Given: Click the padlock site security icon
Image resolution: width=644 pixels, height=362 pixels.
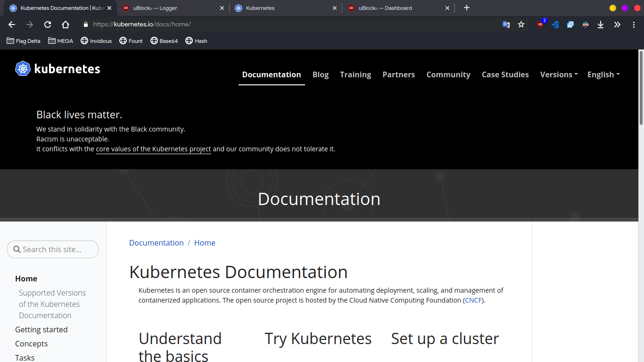Looking at the screenshot, I should point(86,25).
